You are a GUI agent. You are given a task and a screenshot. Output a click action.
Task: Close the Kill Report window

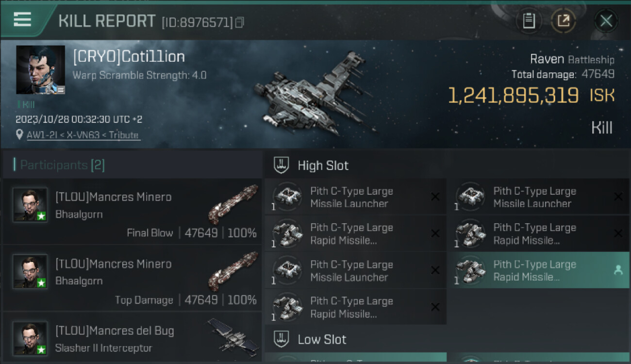[606, 20]
